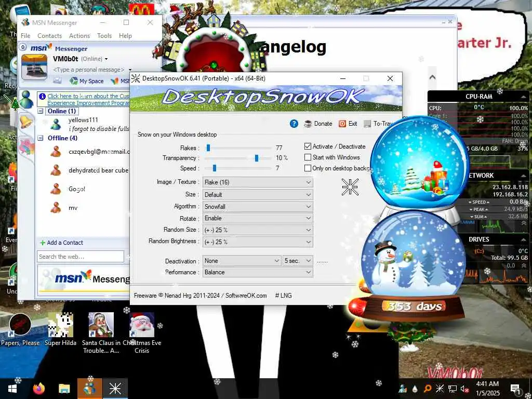
Task: Open the Deactivation dropdown showing None
Action: coord(242,261)
